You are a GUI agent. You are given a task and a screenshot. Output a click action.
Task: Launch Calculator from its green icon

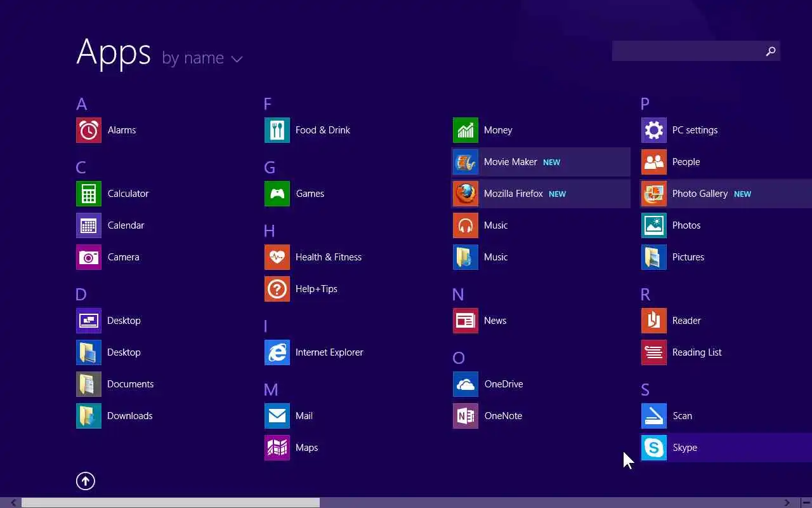(89, 194)
